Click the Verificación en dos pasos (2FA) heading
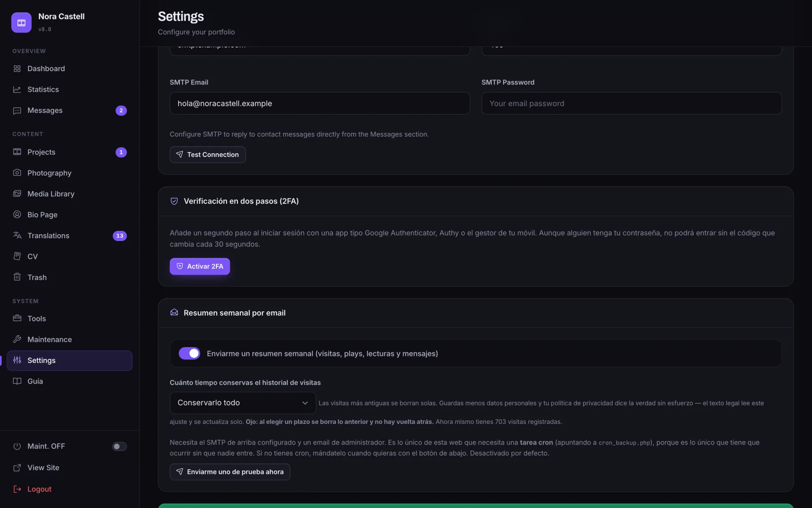This screenshot has height=508, width=812. coord(241,201)
